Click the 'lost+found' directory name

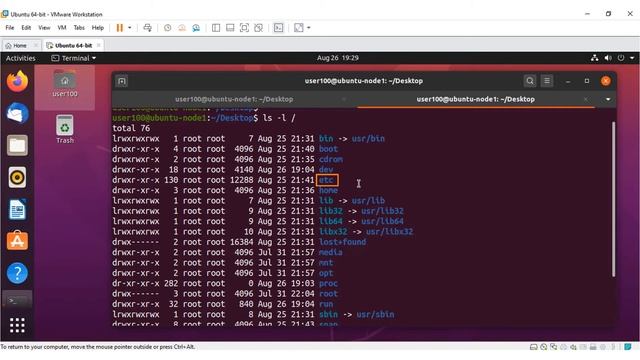[x=342, y=242]
